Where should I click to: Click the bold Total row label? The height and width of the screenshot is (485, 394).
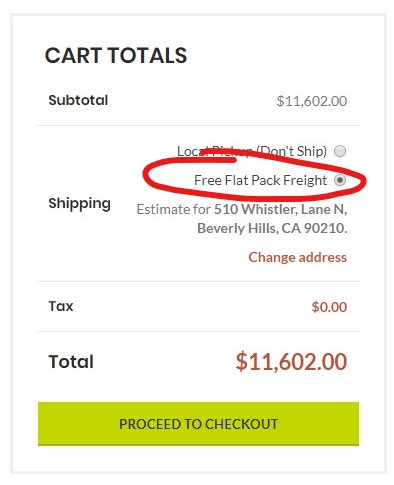71,362
